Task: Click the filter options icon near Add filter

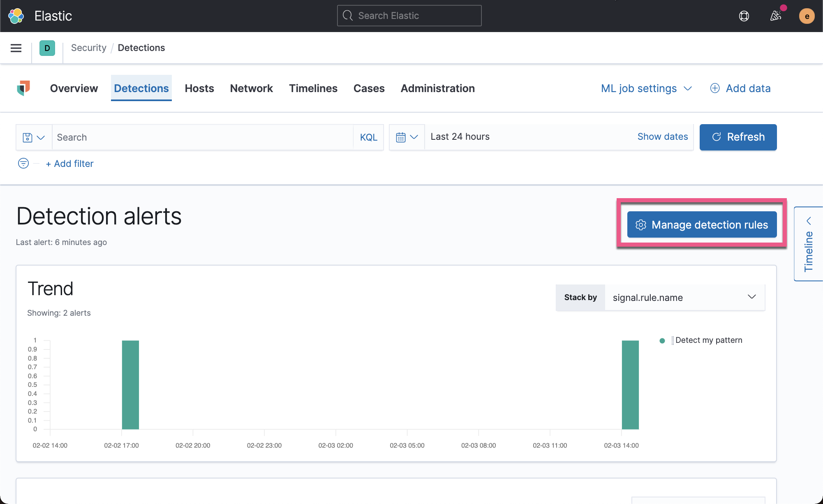Action: pyautogui.click(x=23, y=163)
